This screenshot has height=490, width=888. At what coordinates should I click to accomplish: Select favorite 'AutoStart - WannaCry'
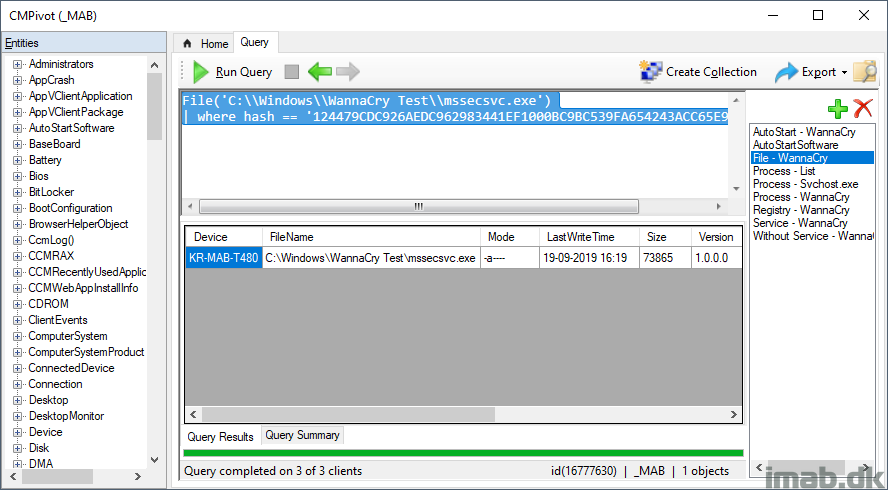(x=804, y=132)
